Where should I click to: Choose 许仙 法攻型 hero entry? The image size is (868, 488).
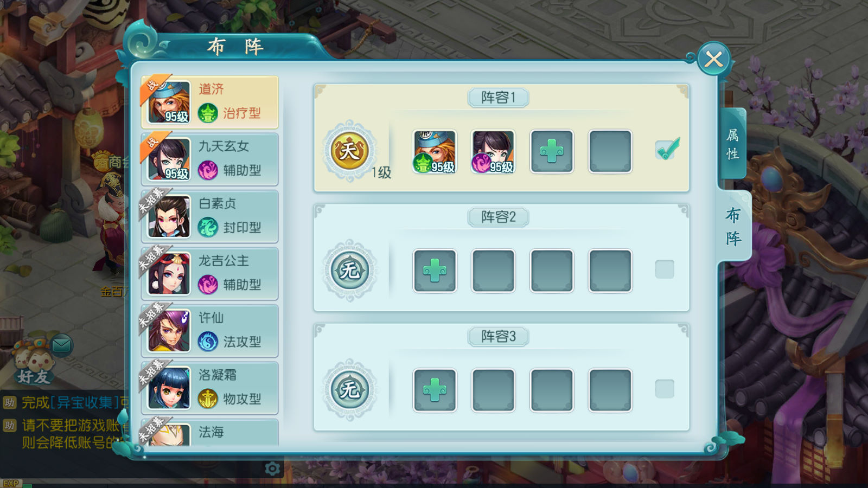(209, 331)
